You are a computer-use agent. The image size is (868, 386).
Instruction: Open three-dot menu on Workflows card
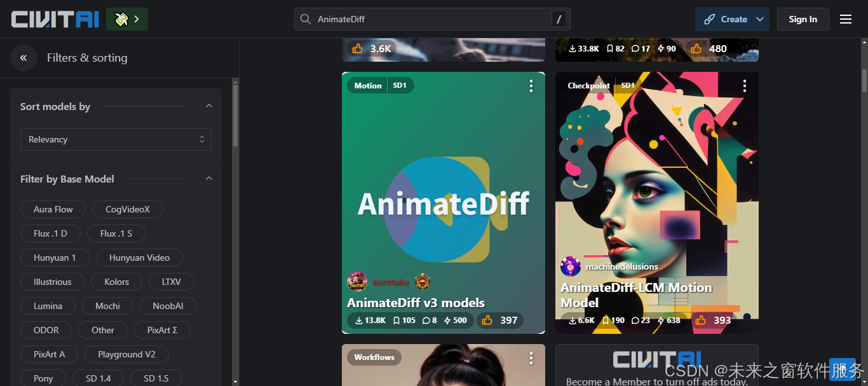(531, 358)
